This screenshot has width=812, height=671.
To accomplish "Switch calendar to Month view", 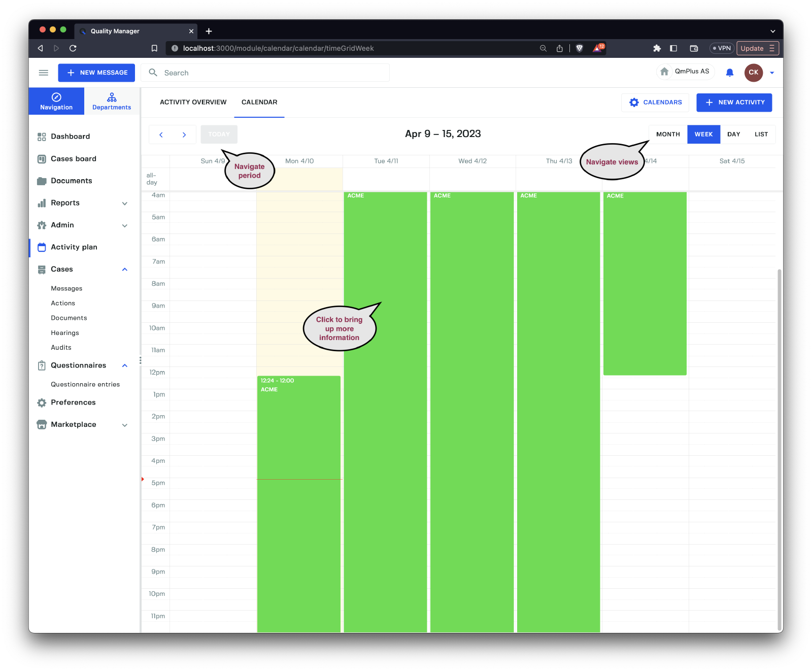I will point(668,135).
